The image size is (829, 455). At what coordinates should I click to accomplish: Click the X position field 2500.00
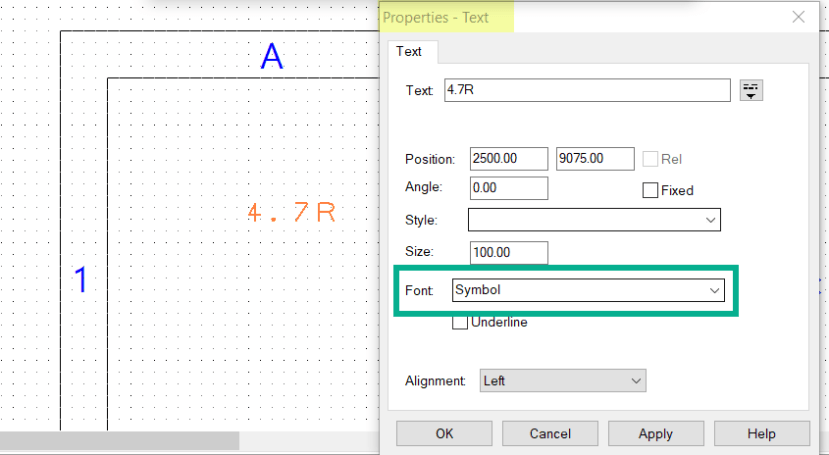coord(509,159)
